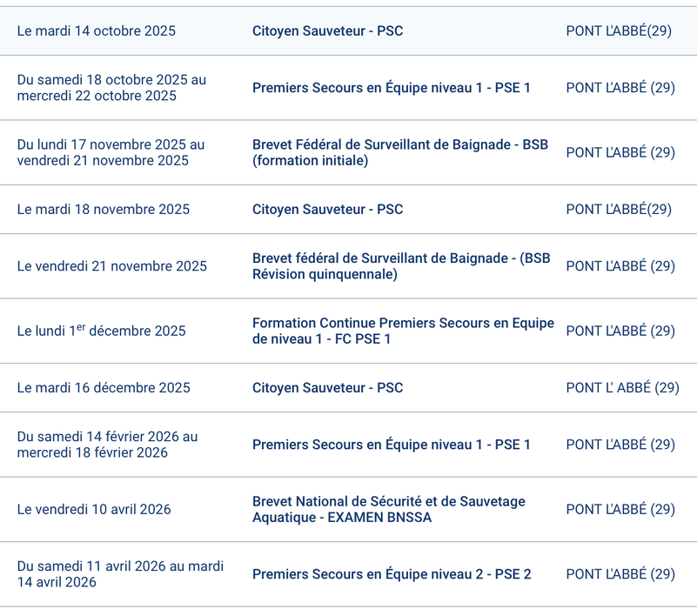
Task: Click the date 'Le vendredi 10 avril 2026'
Action: pyautogui.click(x=94, y=510)
